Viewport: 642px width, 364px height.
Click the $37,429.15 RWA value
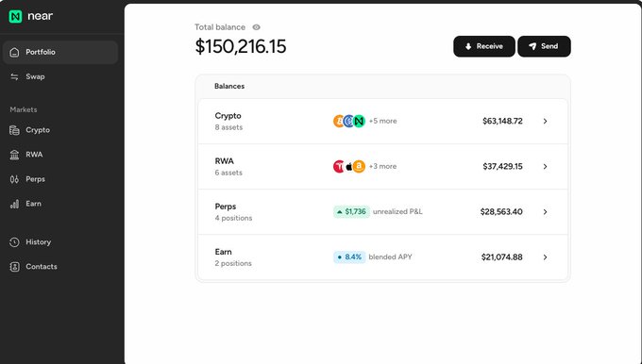point(502,167)
